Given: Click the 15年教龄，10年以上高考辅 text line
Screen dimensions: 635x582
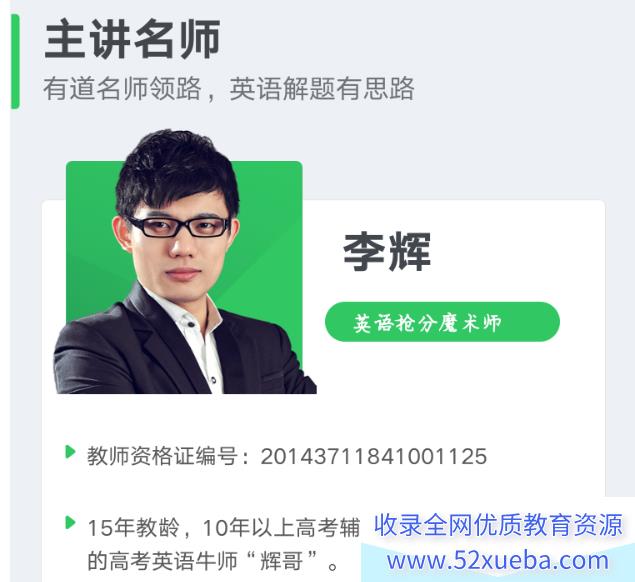Looking at the screenshot, I should (224, 527).
